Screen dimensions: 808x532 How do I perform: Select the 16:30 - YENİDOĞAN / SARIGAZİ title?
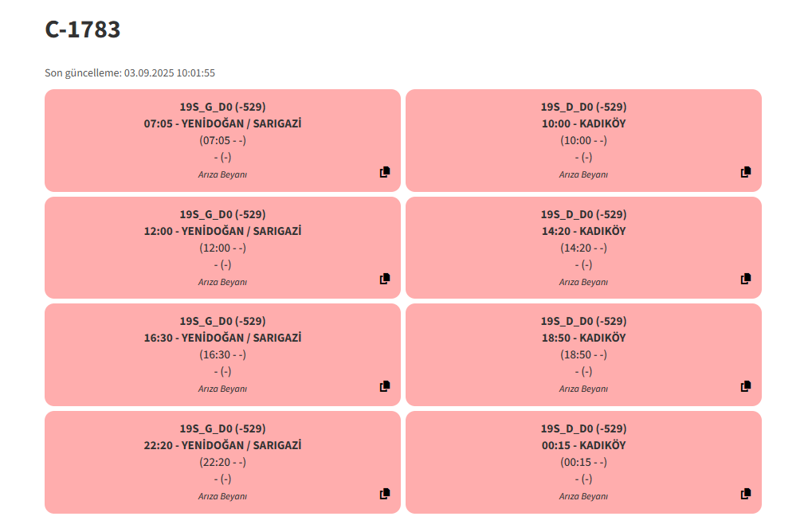[x=222, y=338]
